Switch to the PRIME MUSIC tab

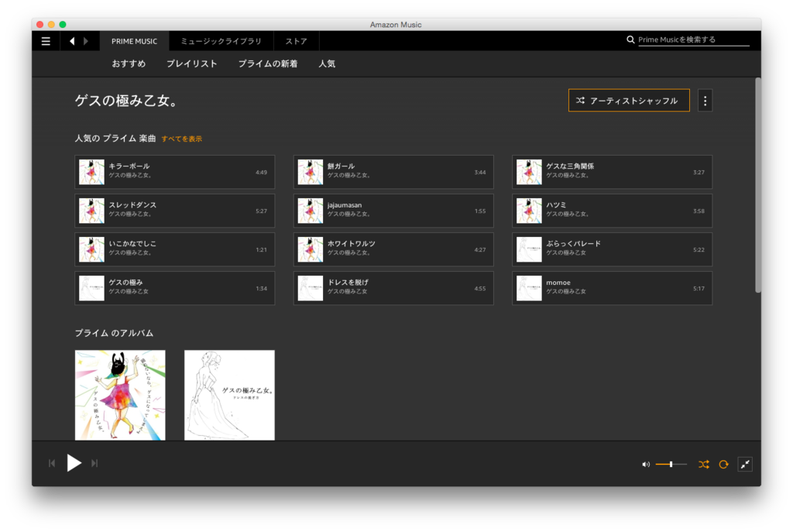pos(134,41)
